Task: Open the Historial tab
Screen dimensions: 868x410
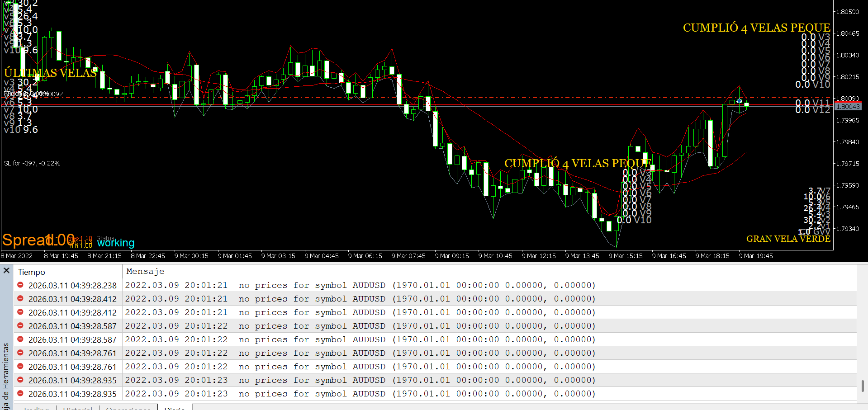Action: tap(78, 408)
